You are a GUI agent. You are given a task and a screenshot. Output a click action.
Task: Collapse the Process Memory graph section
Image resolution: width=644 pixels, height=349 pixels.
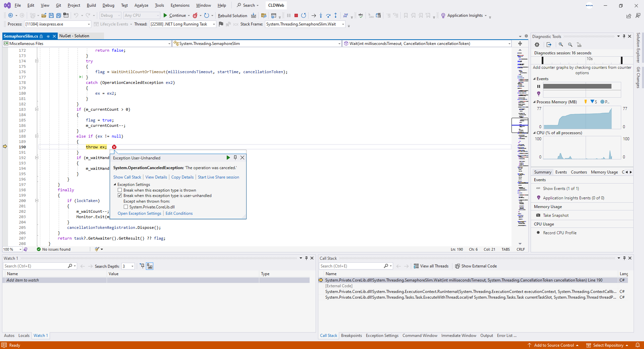pyautogui.click(x=535, y=102)
